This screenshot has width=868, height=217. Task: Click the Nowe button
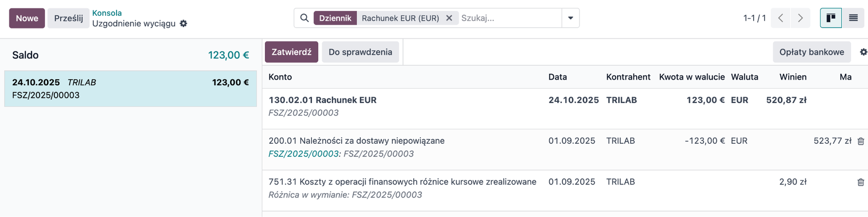coord(27,18)
